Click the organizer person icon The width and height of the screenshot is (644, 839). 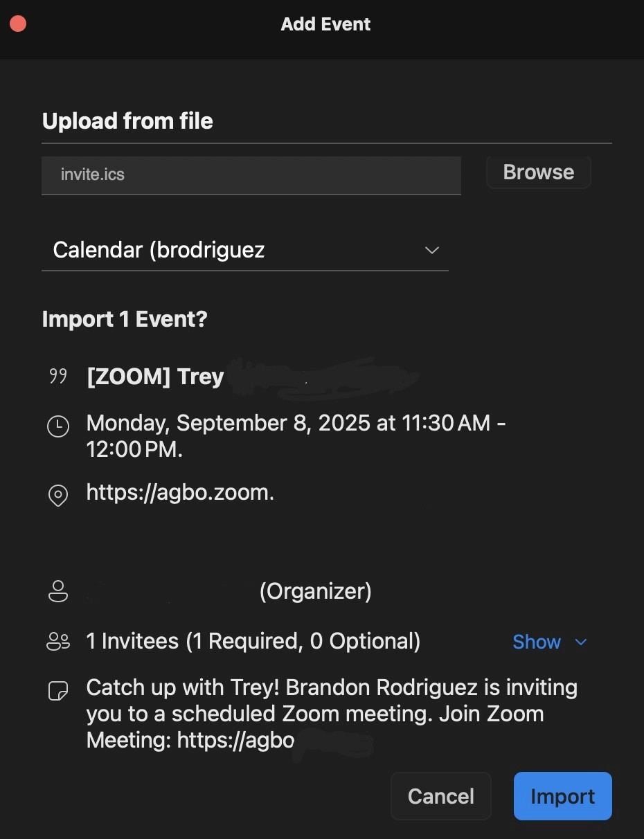click(58, 592)
